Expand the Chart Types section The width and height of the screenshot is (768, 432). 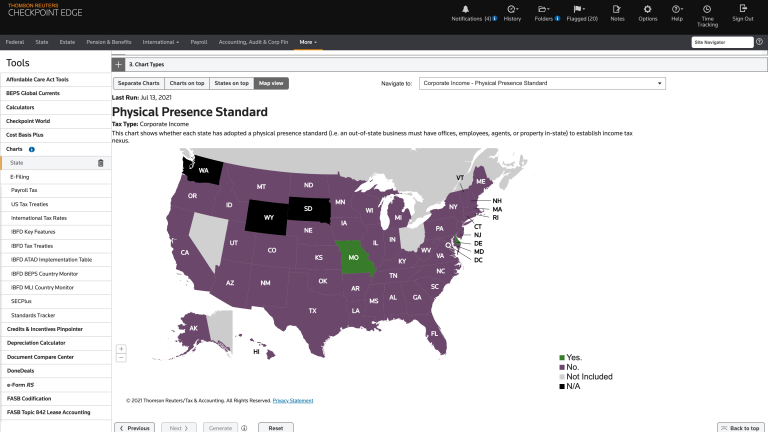[x=119, y=63]
